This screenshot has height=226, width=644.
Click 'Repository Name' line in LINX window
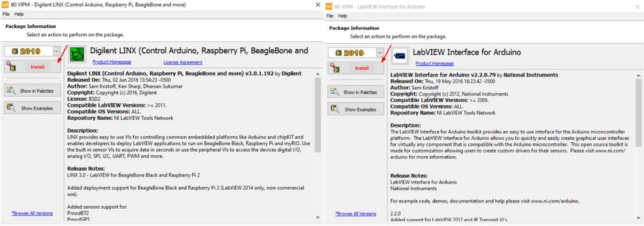pos(120,118)
